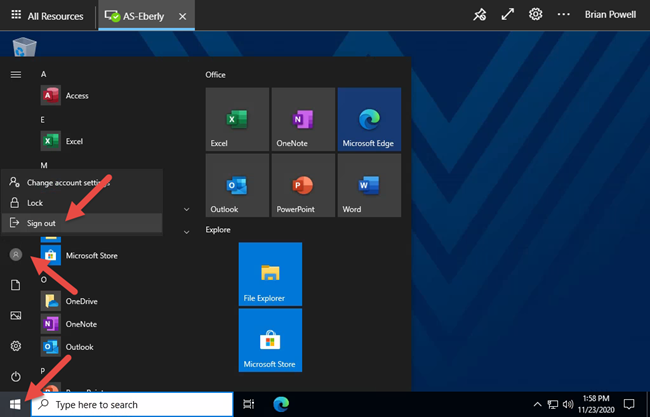Click the Office group heading
The width and height of the screenshot is (650, 417).
(216, 75)
